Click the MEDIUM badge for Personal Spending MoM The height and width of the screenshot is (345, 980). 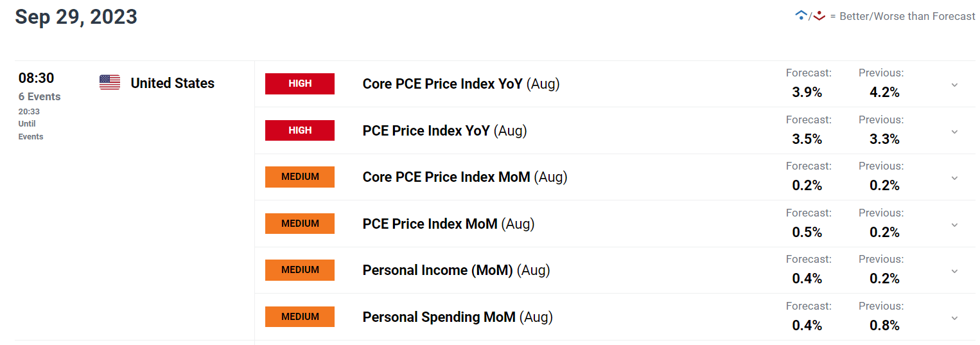pyautogui.click(x=300, y=317)
